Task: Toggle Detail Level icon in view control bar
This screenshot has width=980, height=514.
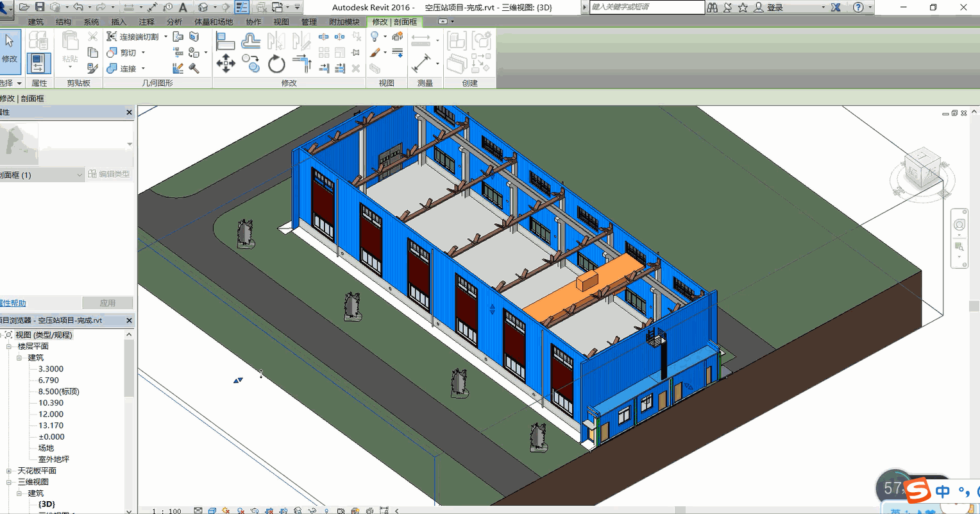Action: 198,511
